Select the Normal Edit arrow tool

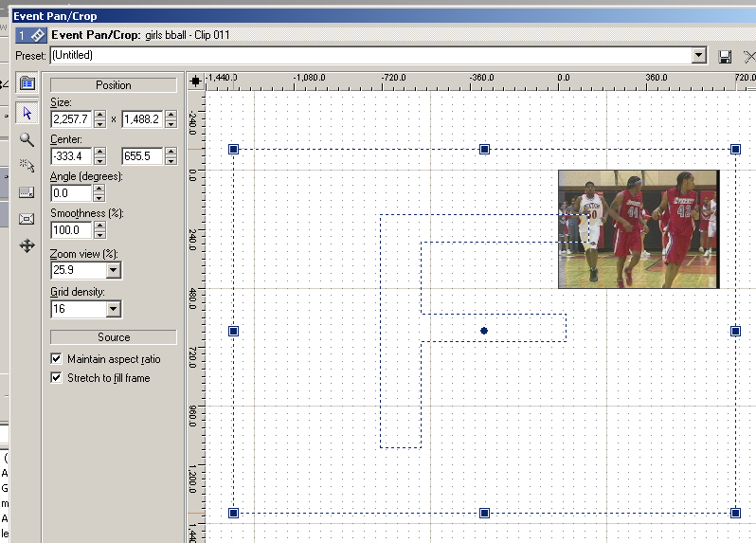click(27, 113)
